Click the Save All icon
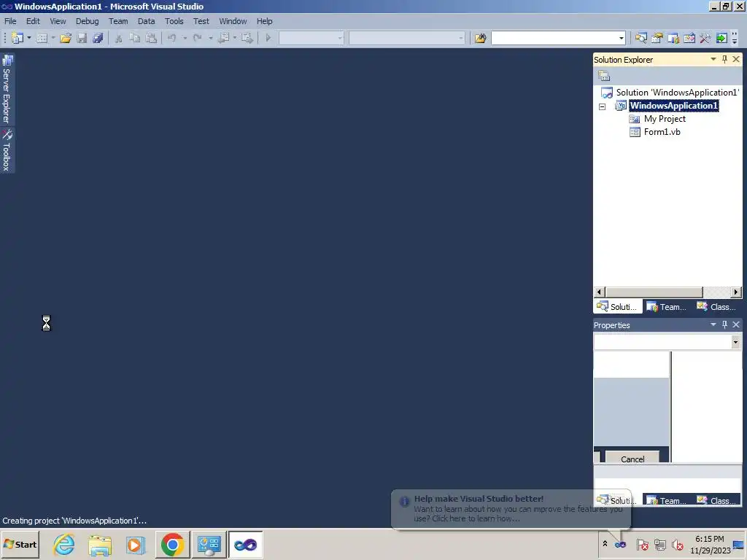The height and width of the screenshot is (560, 747). pyautogui.click(x=98, y=38)
